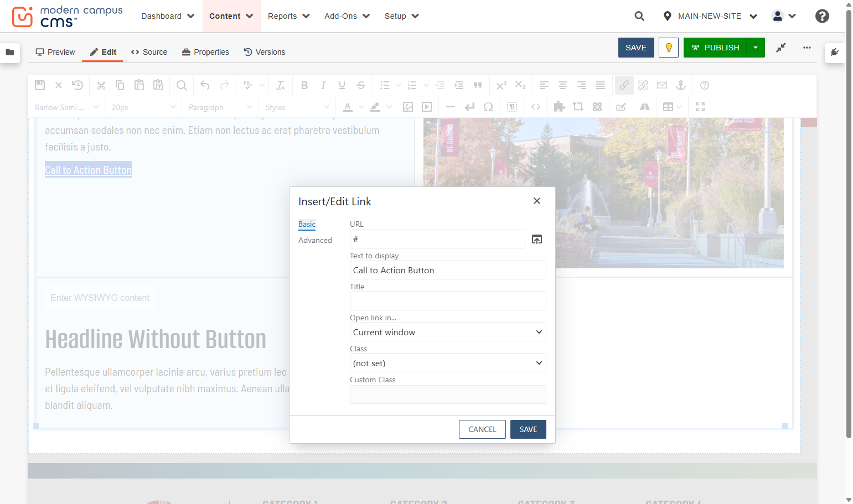Open the Reports menu
853x504 pixels.
(x=288, y=16)
